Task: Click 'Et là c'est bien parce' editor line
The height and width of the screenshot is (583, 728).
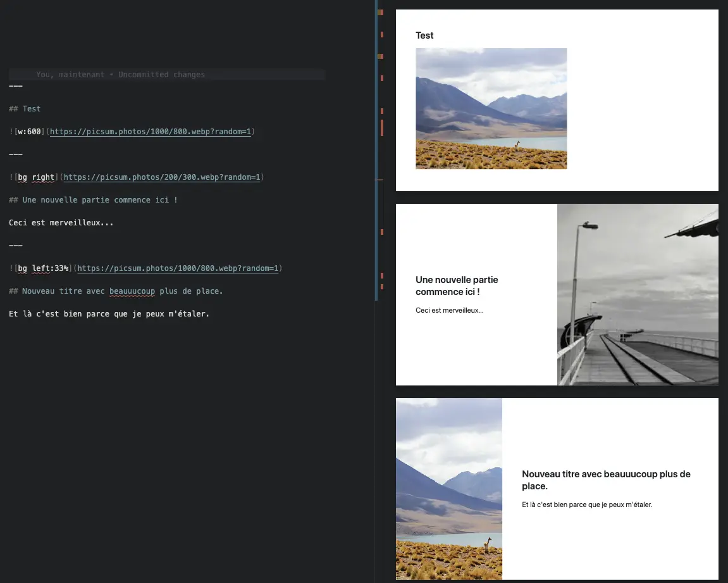Action: [109, 314]
